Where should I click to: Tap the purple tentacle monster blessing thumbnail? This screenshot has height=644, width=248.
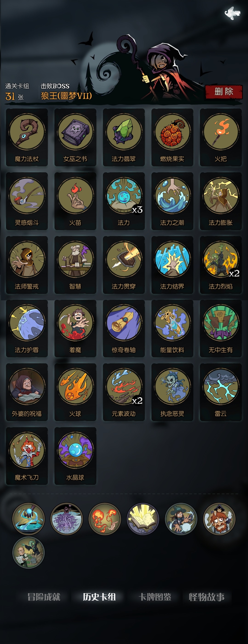67,519
